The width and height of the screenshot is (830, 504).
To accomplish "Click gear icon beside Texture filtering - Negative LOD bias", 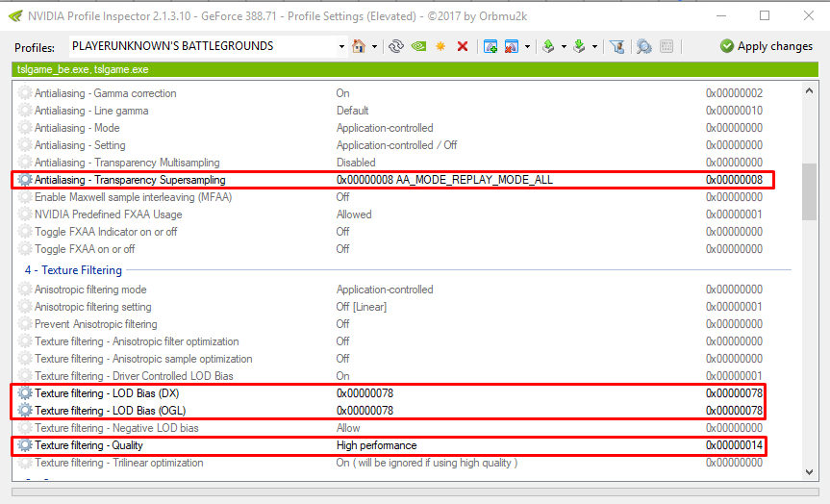I will (25, 428).
